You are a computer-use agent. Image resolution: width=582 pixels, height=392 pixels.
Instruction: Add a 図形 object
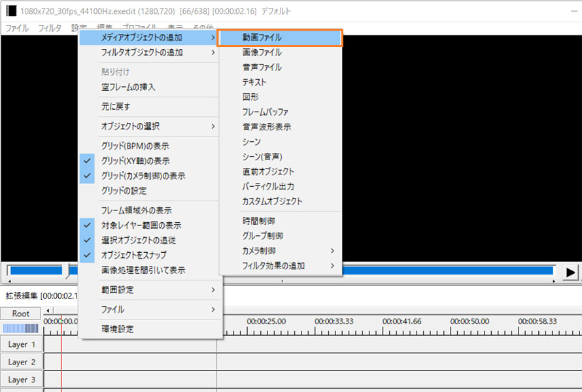(280, 97)
